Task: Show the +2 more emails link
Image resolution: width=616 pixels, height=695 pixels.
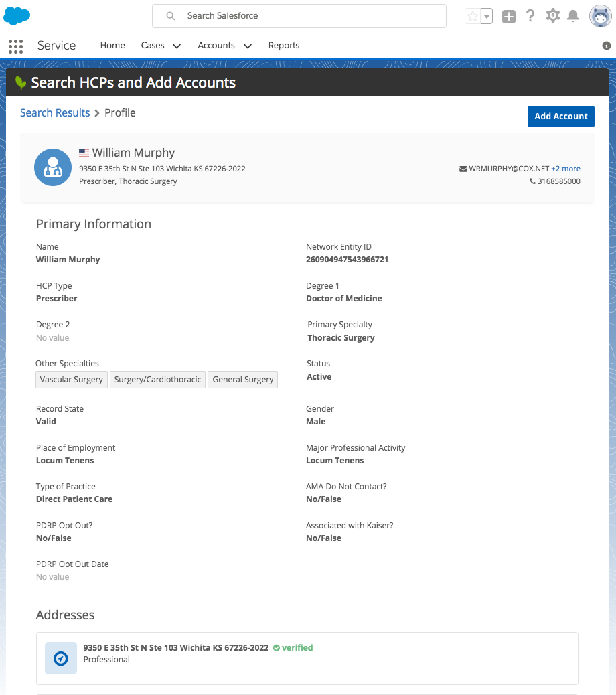Action: [x=566, y=169]
